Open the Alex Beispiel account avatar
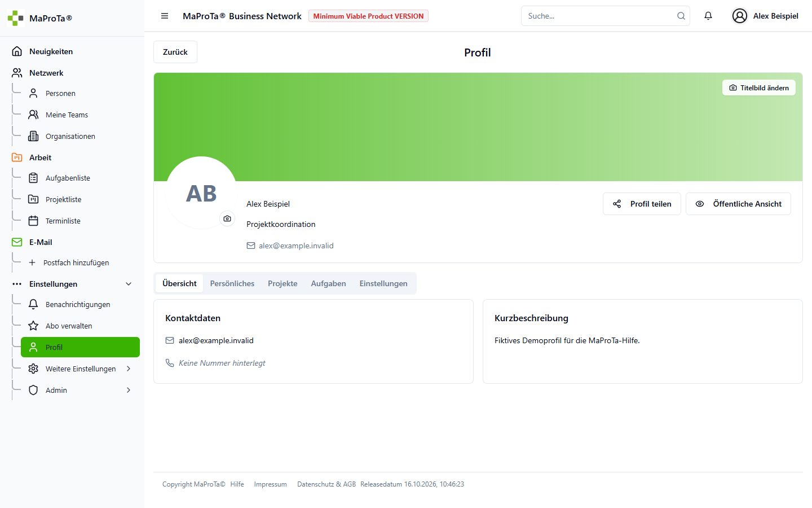Screen dimensions: 812x508 pos(740,16)
